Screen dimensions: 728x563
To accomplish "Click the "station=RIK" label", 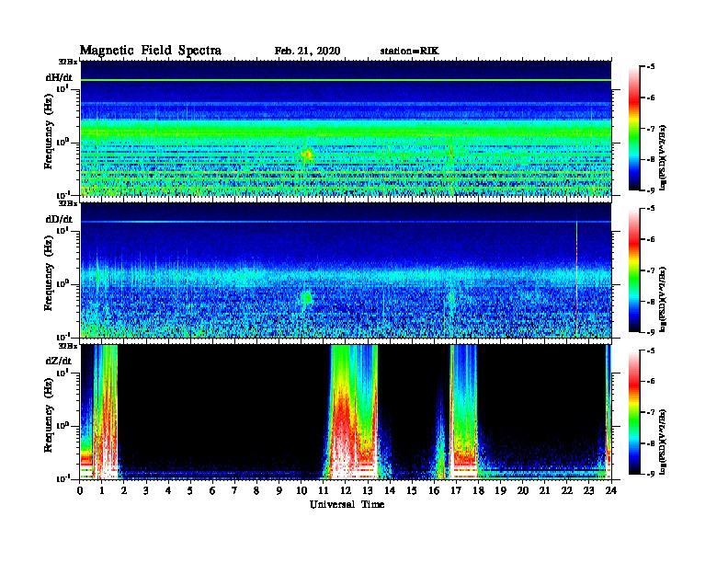I will click(x=409, y=51).
